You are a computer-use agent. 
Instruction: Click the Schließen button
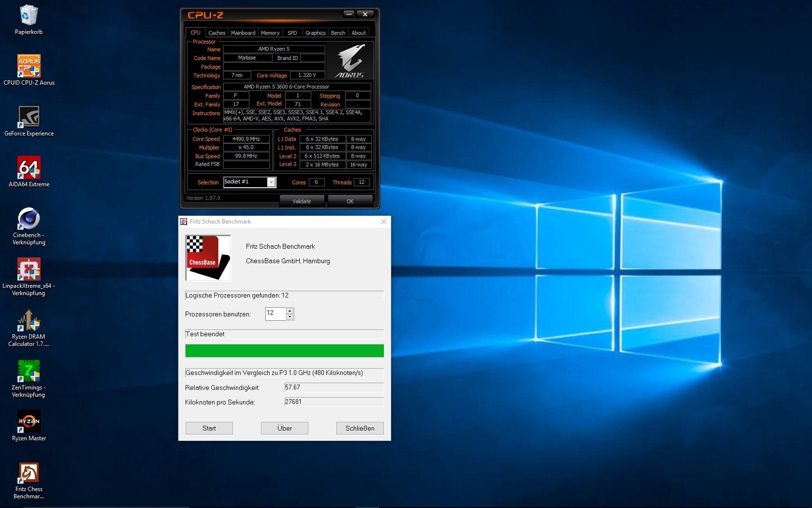pyautogui.click(x=360, y=428)
